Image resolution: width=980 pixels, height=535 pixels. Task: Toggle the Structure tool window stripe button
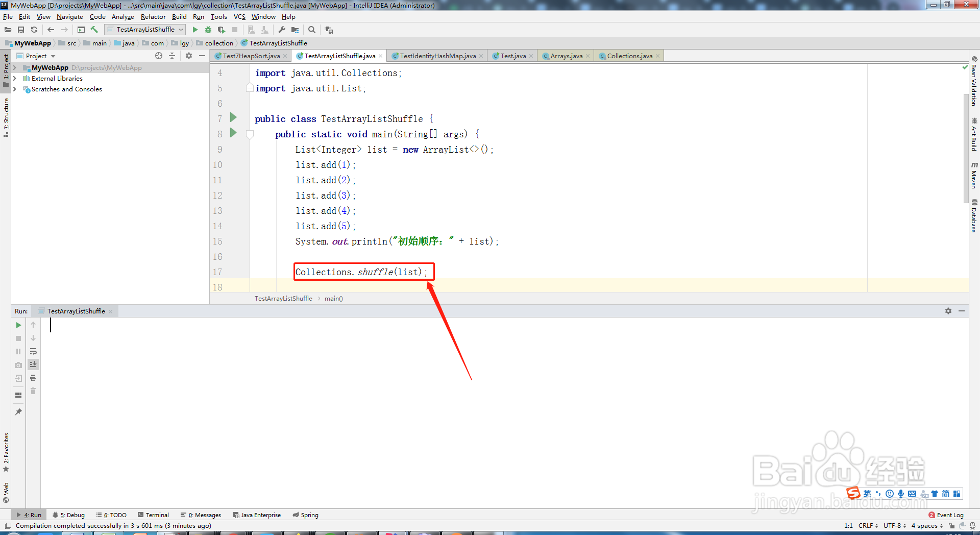pos(6,118)
